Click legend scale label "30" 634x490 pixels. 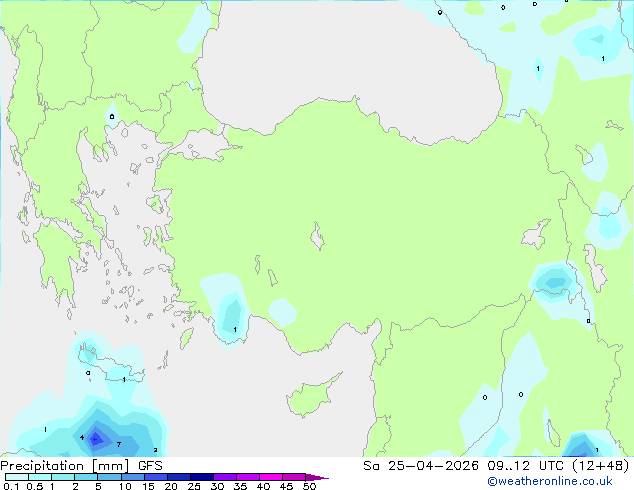pos(217,486)
